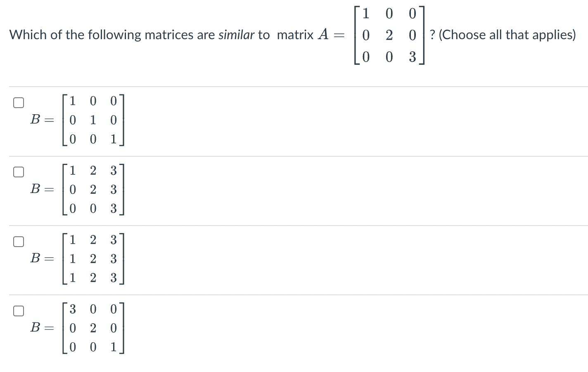Screen dimensions: 588x372
Task: Check the matrix with repeated rows 1 2 3
Action: tap(18, 241)
